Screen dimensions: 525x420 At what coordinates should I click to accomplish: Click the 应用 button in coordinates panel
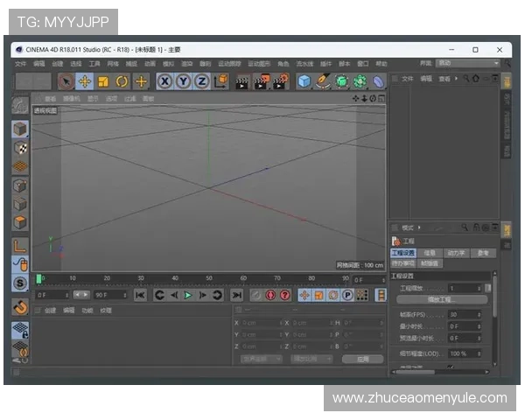pos(362,359)
